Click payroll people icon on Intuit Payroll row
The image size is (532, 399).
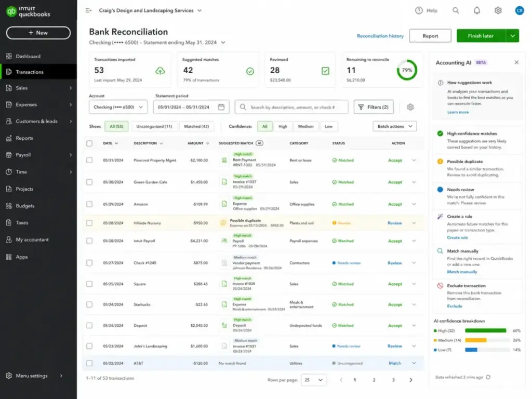point(224,241)
